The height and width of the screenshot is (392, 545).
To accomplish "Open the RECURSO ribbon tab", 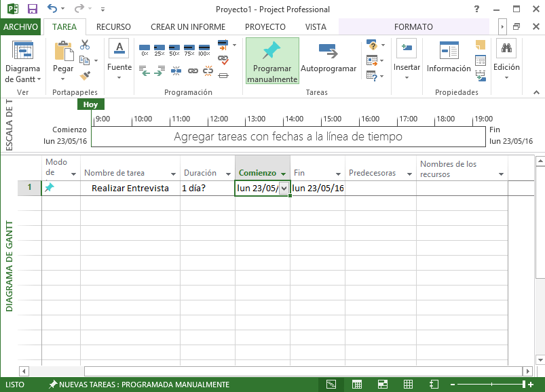I will click(113, 27).
